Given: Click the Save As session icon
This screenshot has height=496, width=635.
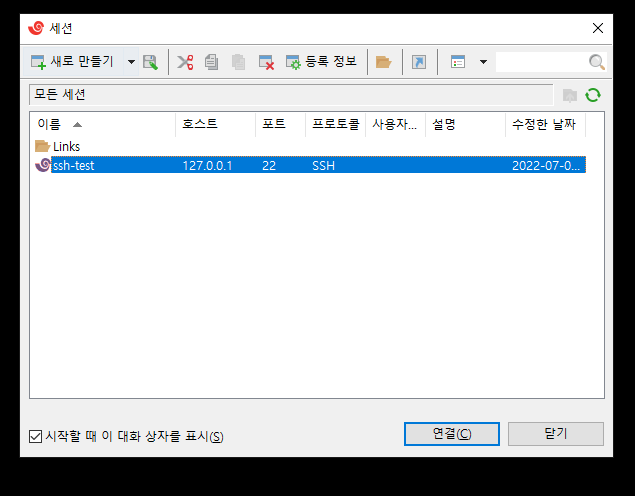Looking at the screenshot, I should (x=150, y=62).
